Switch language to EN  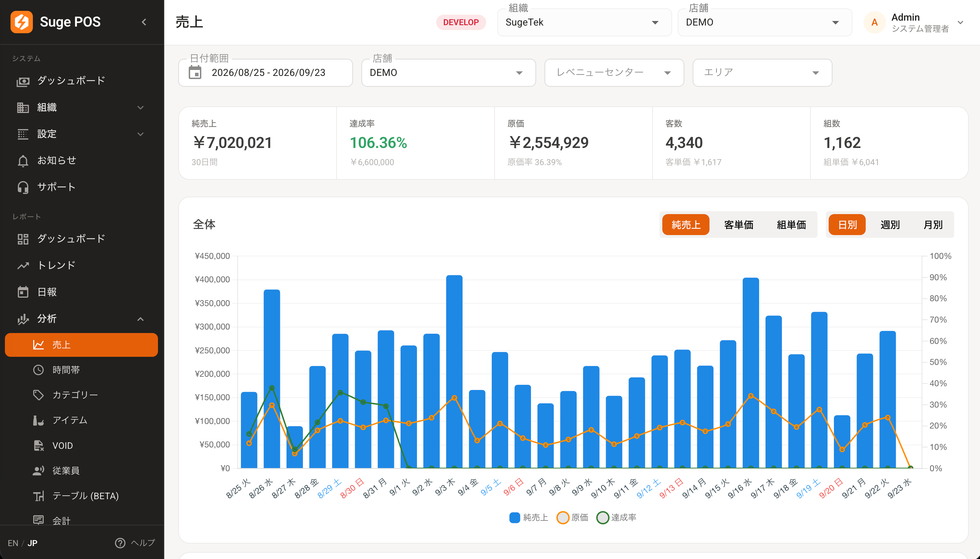coord(13,543)
